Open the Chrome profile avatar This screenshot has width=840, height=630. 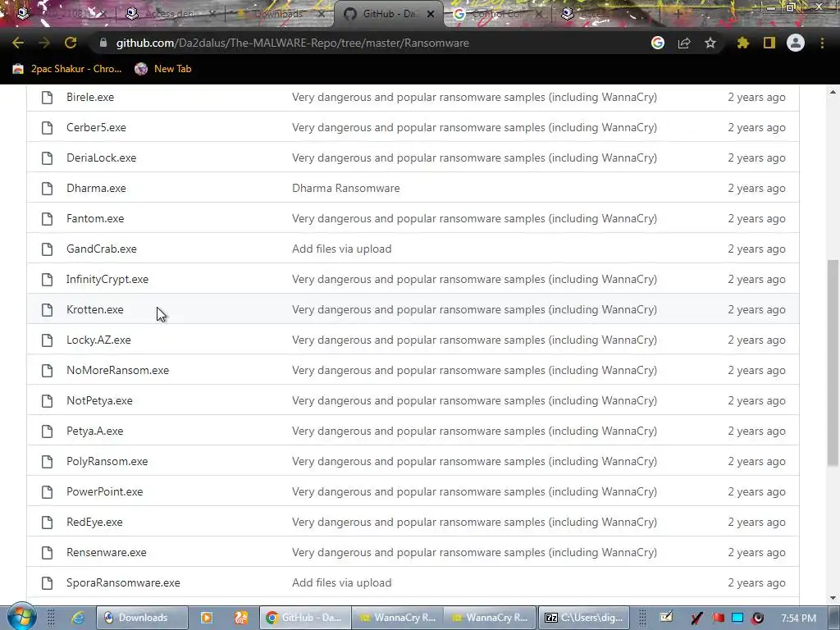click(796, 43)
